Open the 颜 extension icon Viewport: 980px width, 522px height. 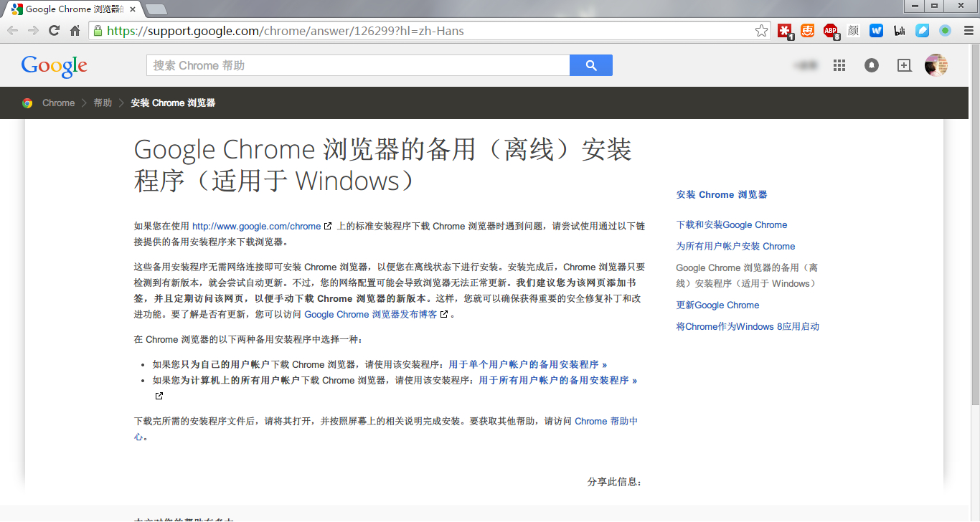[853, 31]
